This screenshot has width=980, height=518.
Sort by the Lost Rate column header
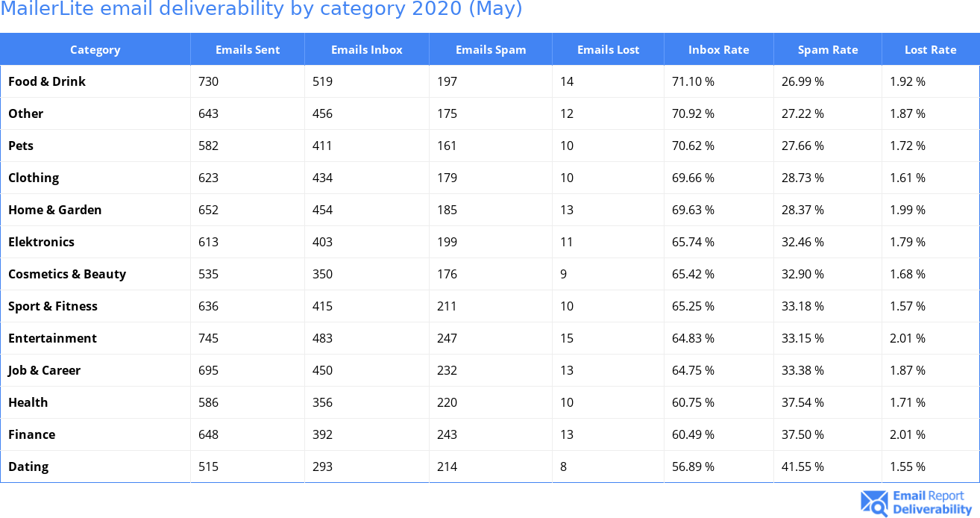pyautogui.click(x=930, y=50)
